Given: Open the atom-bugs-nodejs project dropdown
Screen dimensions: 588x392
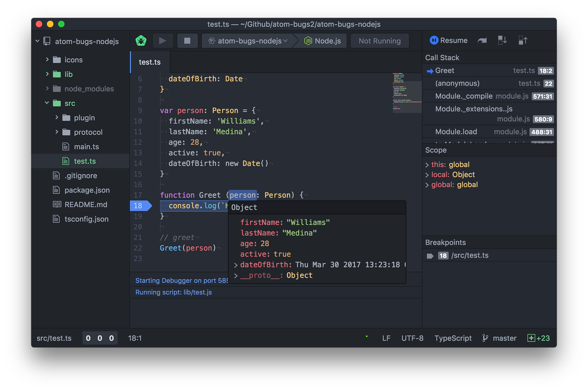Looking at the screenshot, I should click(x=248, y=41).
